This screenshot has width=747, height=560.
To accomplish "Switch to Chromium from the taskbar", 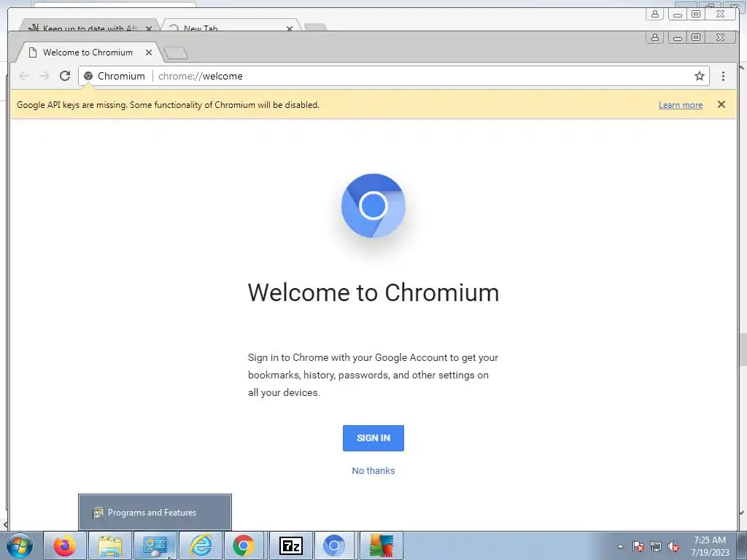I will (x=334, y=545).
